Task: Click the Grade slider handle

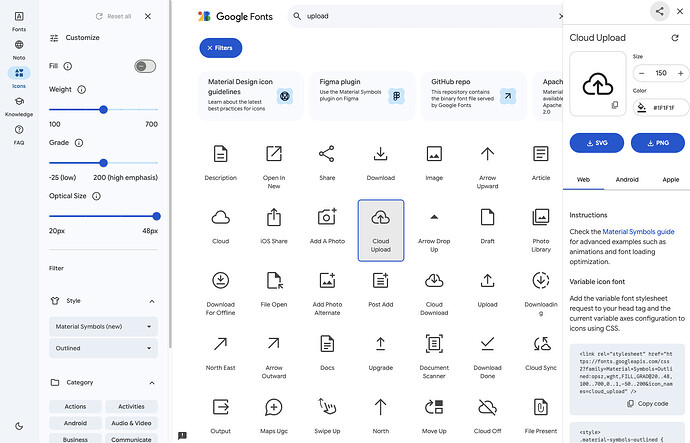Action: pos(103,163)
